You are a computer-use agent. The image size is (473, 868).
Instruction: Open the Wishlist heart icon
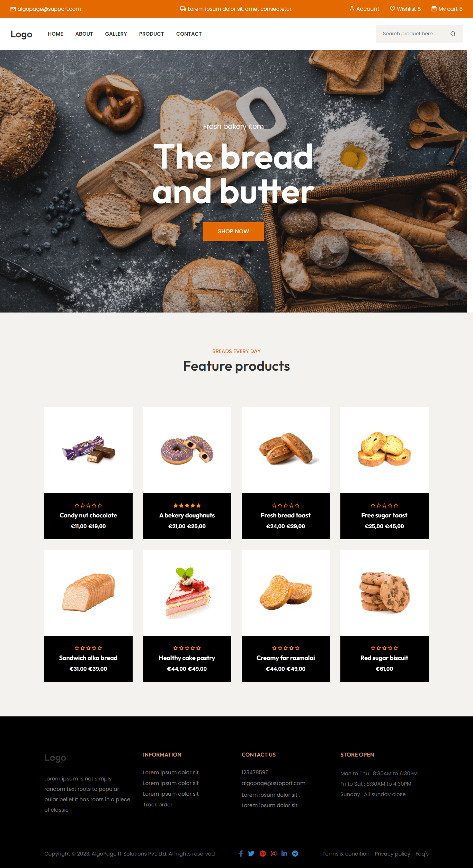coord(392,9)
